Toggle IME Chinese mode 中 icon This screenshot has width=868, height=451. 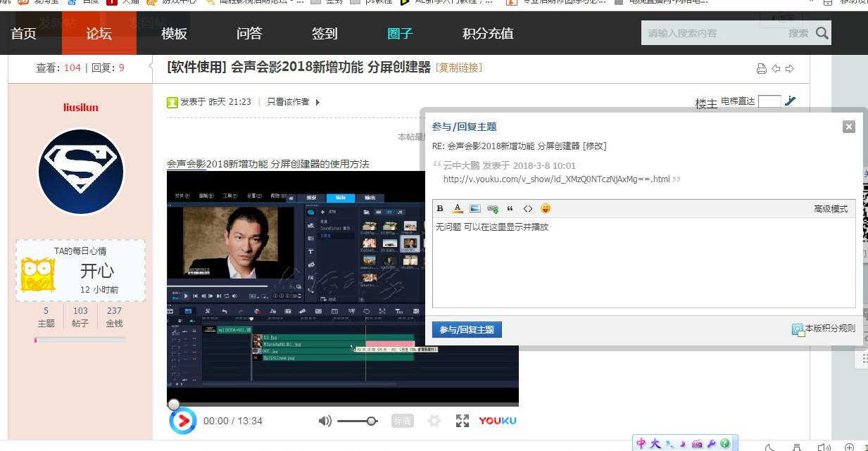[641, 443]
